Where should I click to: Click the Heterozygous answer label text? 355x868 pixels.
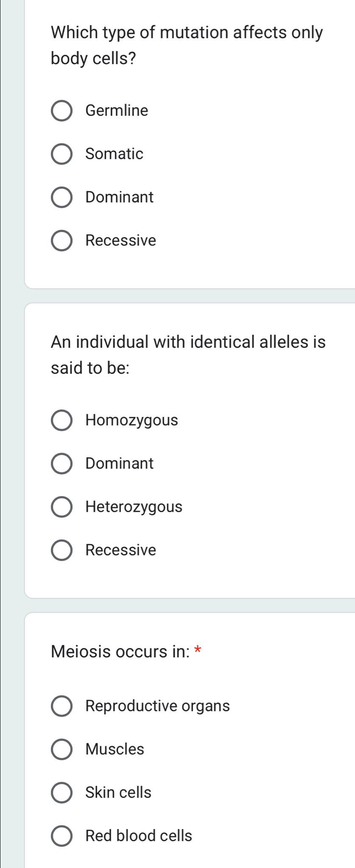click(x=134, y=507)
